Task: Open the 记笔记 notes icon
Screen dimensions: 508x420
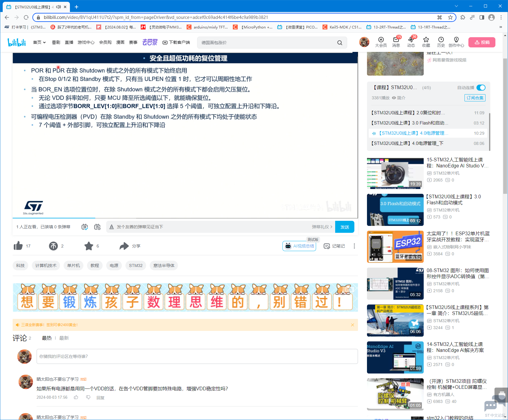Action: (x=334, y=246)
